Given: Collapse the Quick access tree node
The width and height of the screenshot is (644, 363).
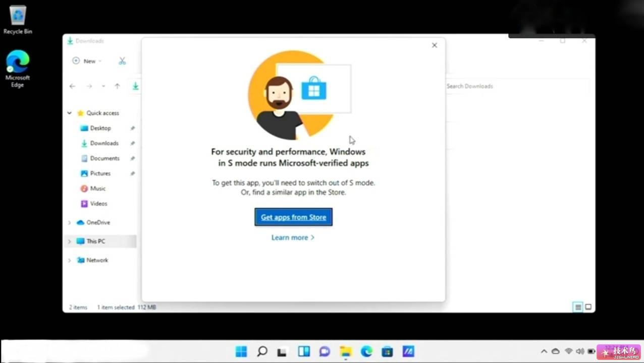Looking at the screenshot, I should coord(70,113).
